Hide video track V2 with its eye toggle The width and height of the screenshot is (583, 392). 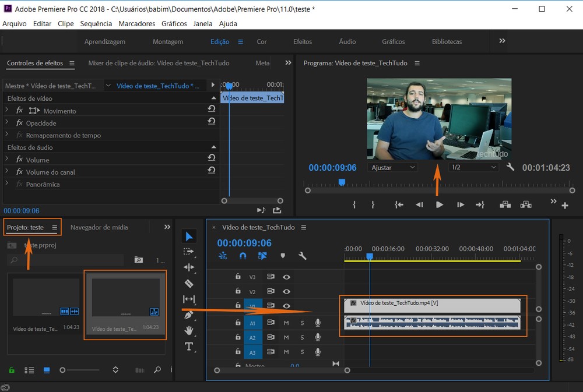coord(286,291)
